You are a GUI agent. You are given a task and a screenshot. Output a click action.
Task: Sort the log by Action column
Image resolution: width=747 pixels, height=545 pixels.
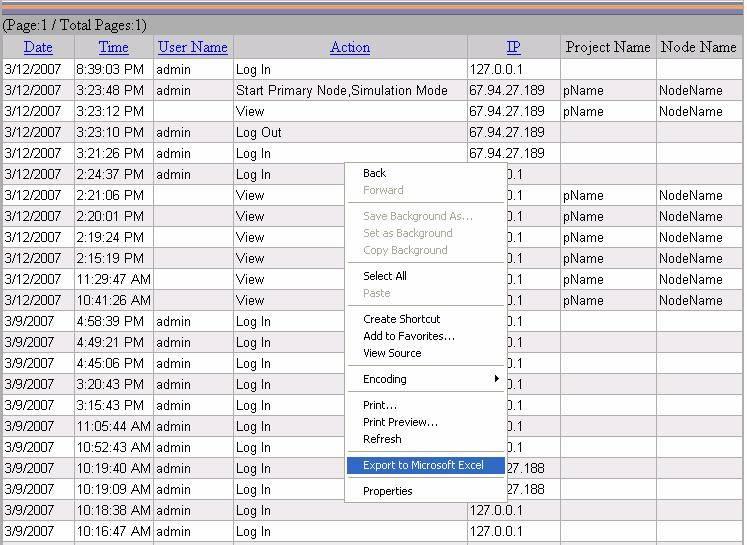(x=350, y=47)
